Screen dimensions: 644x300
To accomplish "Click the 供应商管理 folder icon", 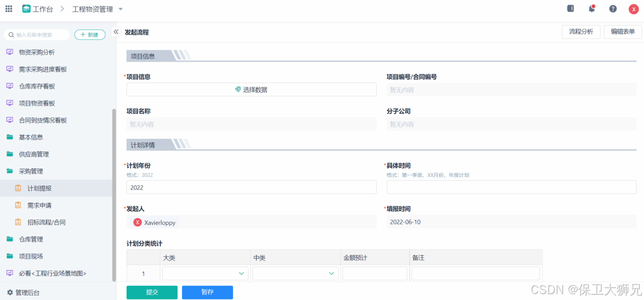I will 9,154.
